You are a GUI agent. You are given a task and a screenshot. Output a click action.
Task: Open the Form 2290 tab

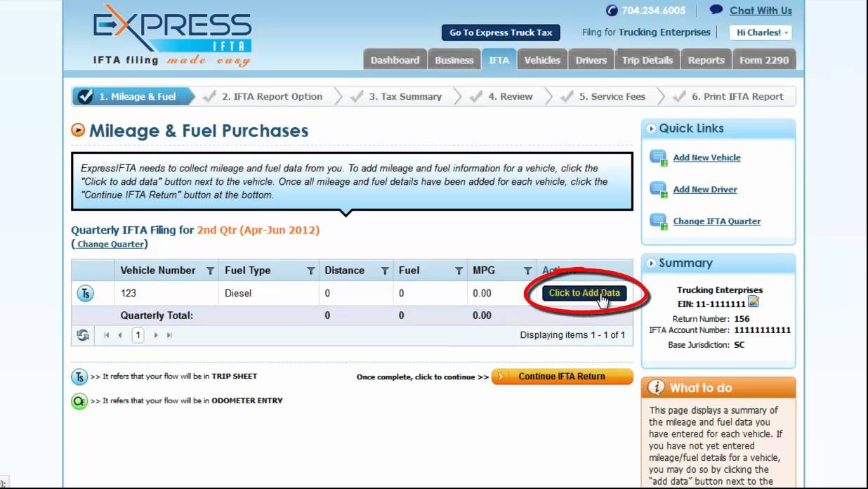click(764, 60)
